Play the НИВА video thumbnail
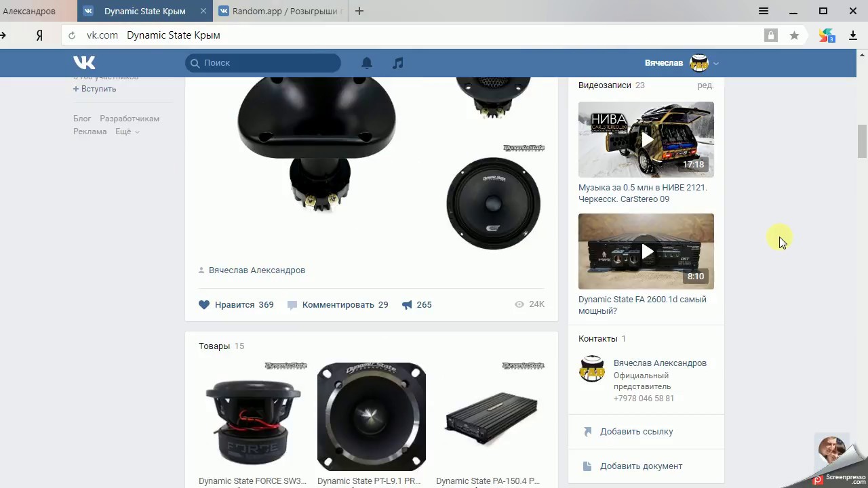This screenshot has height=488, width=868. [x=646, y=140]
